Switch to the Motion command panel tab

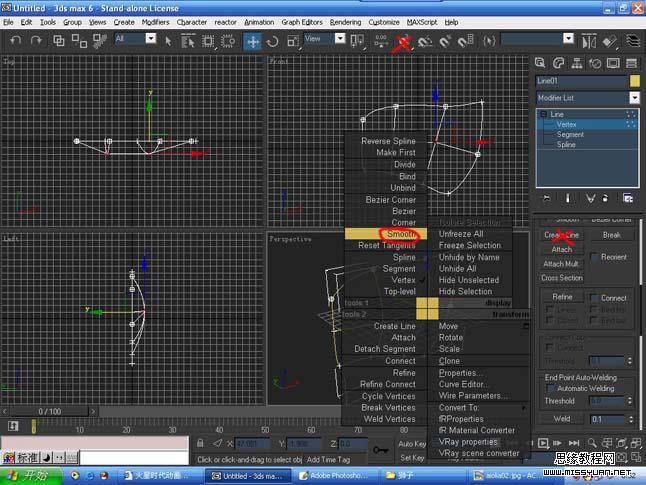pos(595,63)
